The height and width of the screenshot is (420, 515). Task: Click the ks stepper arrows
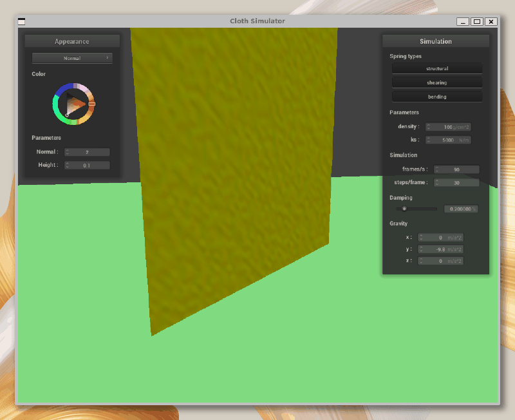428,140
